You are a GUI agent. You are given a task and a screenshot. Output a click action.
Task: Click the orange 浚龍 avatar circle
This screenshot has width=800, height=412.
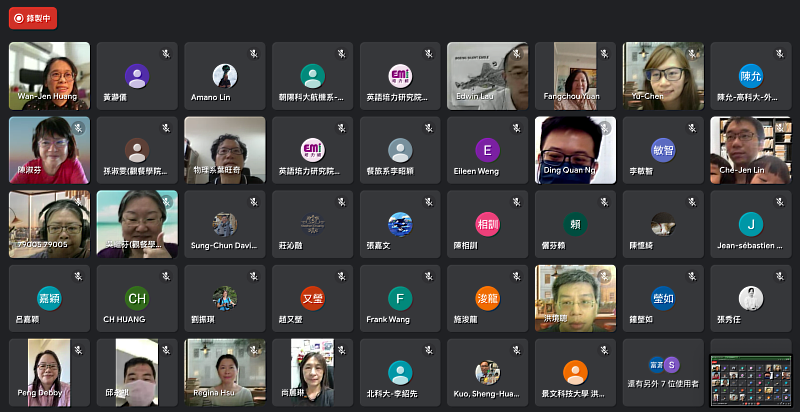coord(488,298)
